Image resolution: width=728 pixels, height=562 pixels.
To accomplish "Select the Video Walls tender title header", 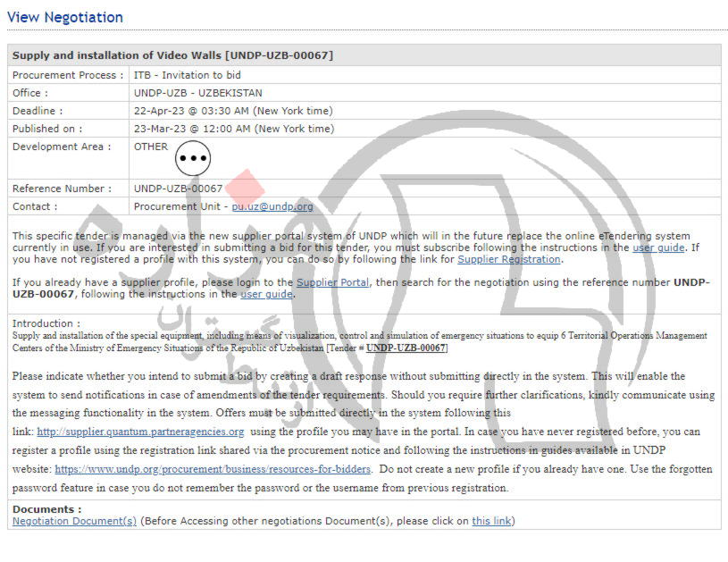I will (x=172, y=55).
